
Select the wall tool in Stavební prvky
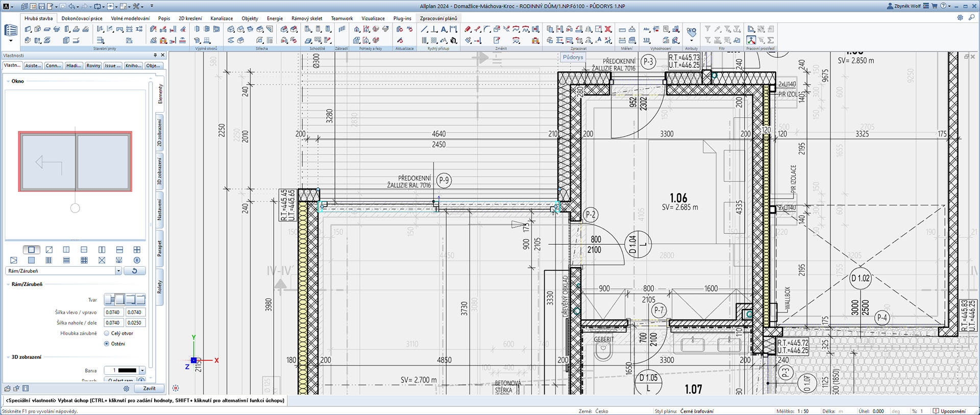(28, 30)
